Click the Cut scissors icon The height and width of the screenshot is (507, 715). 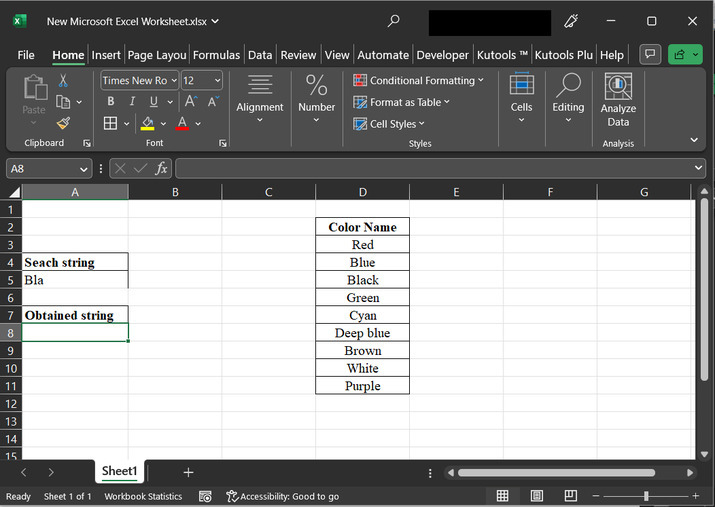point(64,80)
